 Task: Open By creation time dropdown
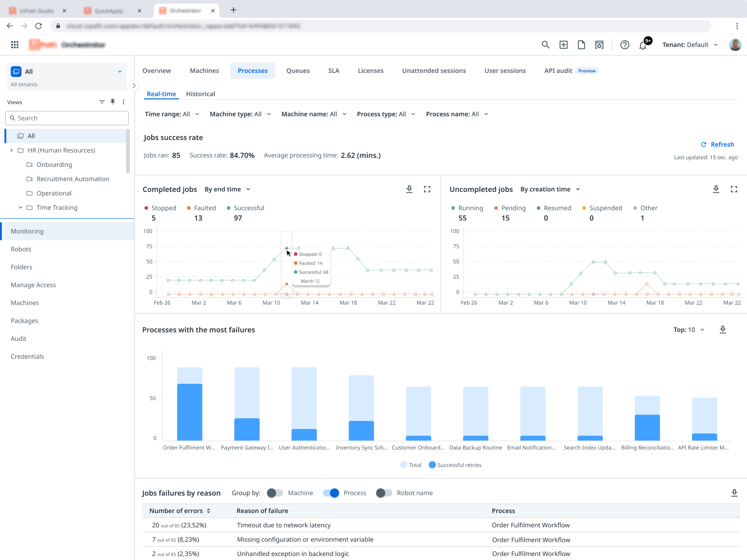tap(550, 189)
